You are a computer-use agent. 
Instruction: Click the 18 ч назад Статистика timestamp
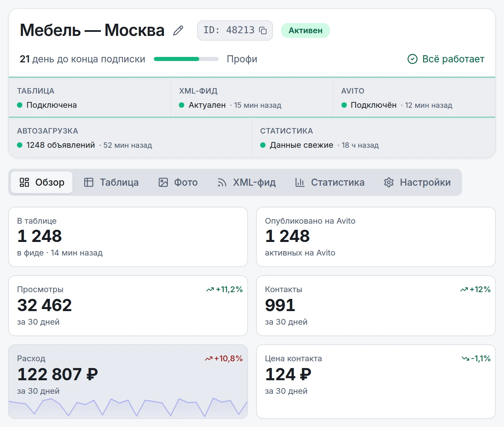pos(360,145)
